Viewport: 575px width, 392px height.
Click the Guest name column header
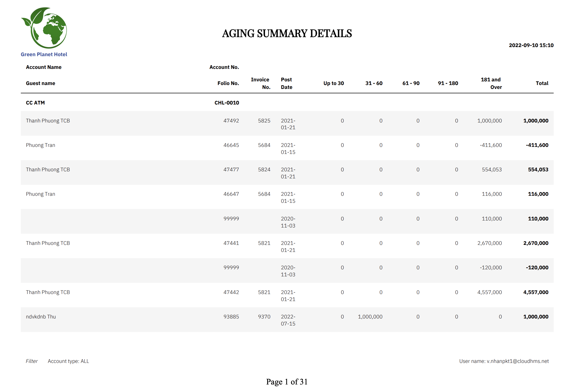[x=41, y=83]
